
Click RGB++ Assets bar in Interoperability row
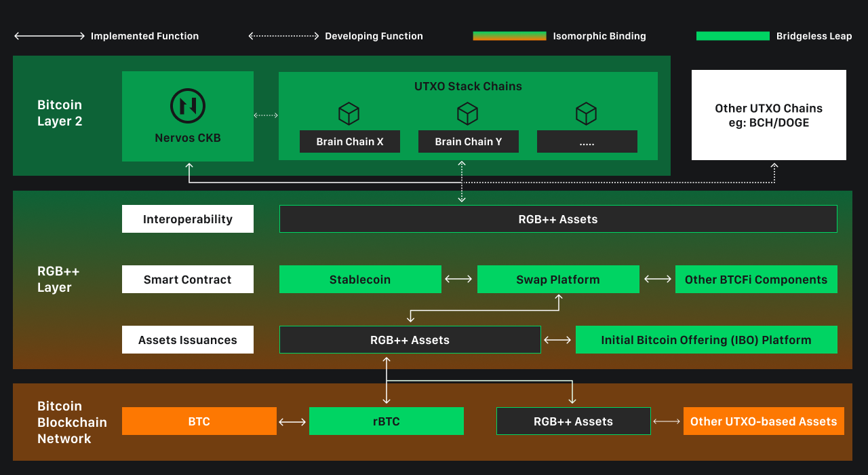(558, 219)
